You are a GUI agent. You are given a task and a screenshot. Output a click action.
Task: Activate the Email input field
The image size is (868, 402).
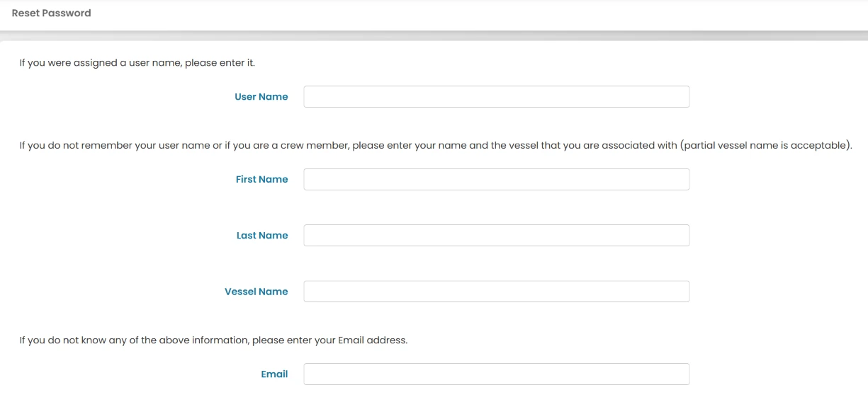pyautogui.click(x=496, y=374)
